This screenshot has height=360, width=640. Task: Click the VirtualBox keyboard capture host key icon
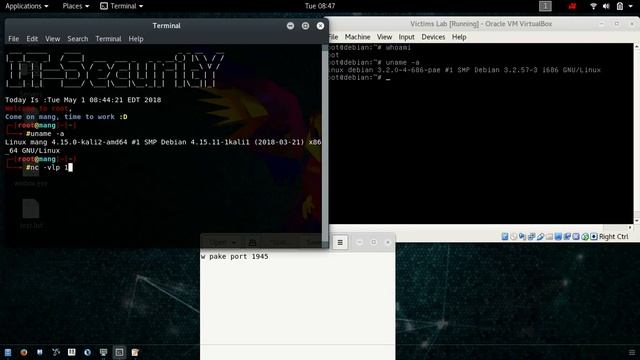pos(594,237)
